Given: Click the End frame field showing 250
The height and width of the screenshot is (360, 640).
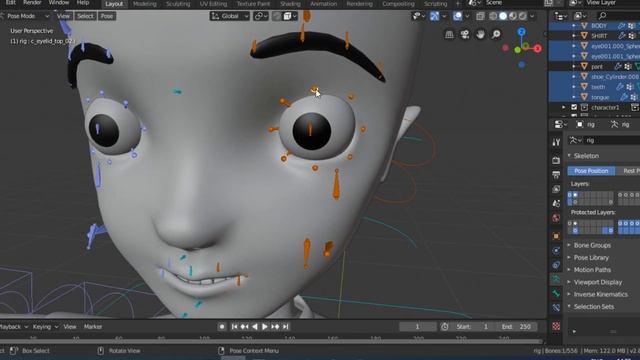Looking at the screenshot, I should (x=517, y=327).
